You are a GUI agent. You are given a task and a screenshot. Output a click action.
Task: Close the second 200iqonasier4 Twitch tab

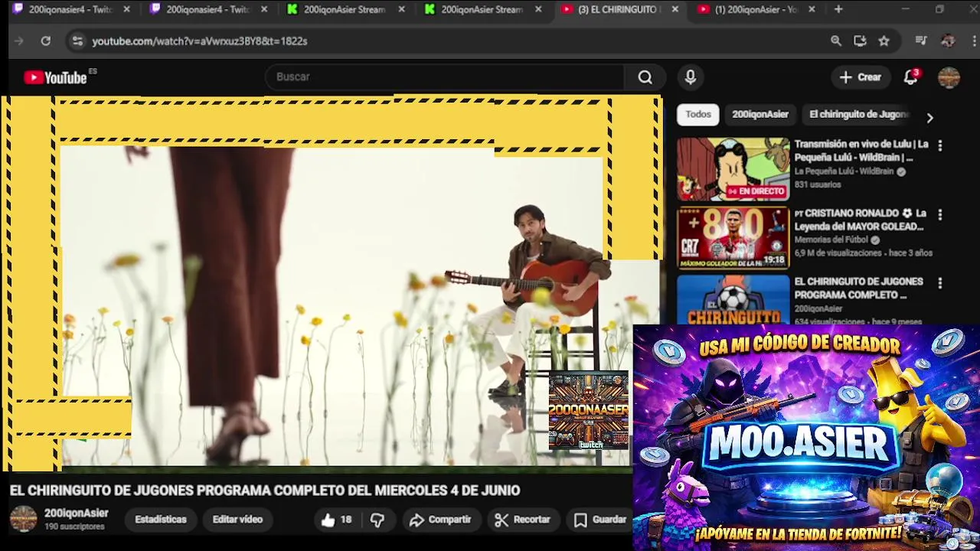[x=264, y=9]
